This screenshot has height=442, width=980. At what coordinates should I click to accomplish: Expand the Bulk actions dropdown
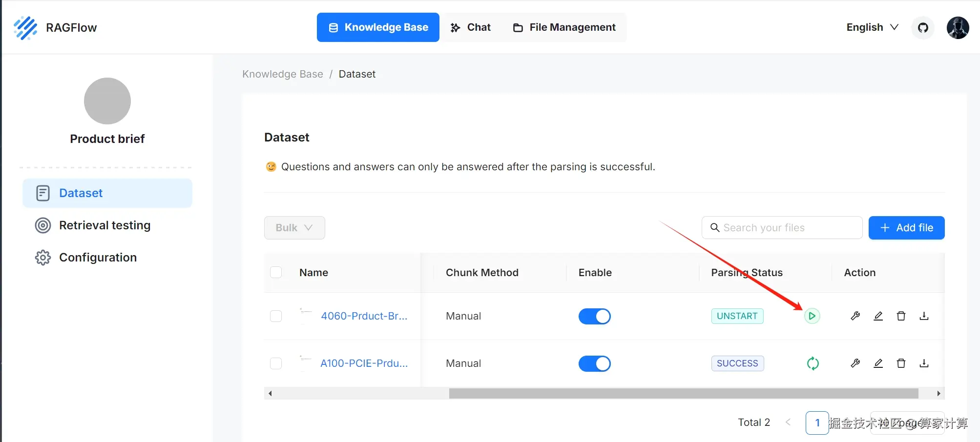pyautogui.click(x=294, y=228)
